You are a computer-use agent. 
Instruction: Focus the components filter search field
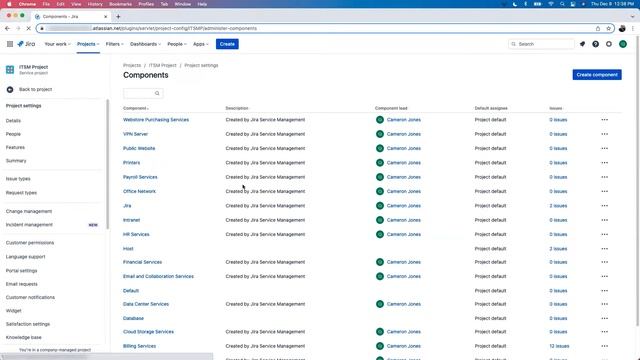pyautogui.click(x=143, y=93)
